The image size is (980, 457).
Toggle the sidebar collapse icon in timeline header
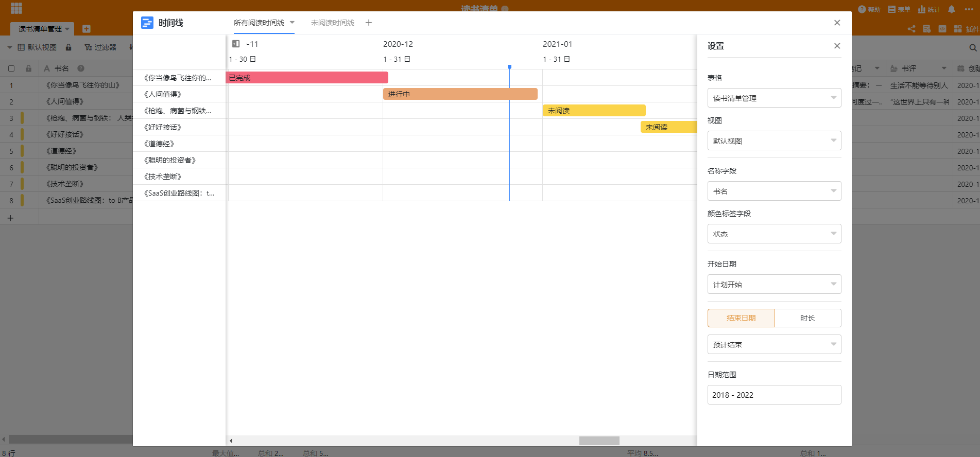(x=236, y=44)
